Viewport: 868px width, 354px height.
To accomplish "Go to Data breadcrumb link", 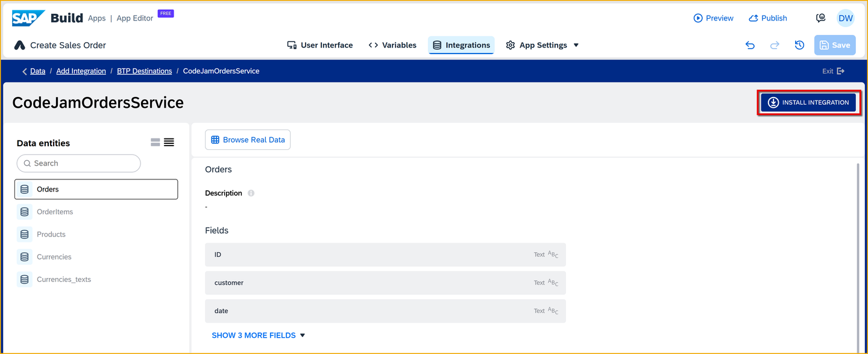I will click(x=38, y=71).
